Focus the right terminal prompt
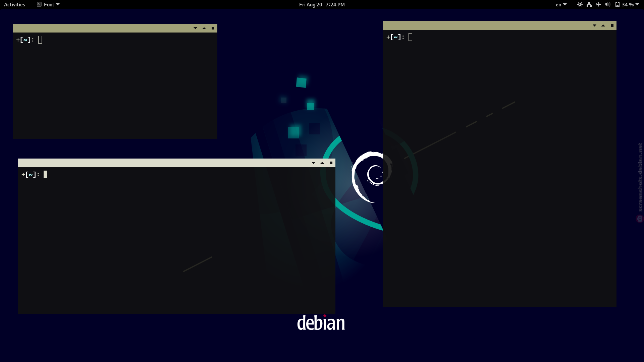 pos(399,37)
